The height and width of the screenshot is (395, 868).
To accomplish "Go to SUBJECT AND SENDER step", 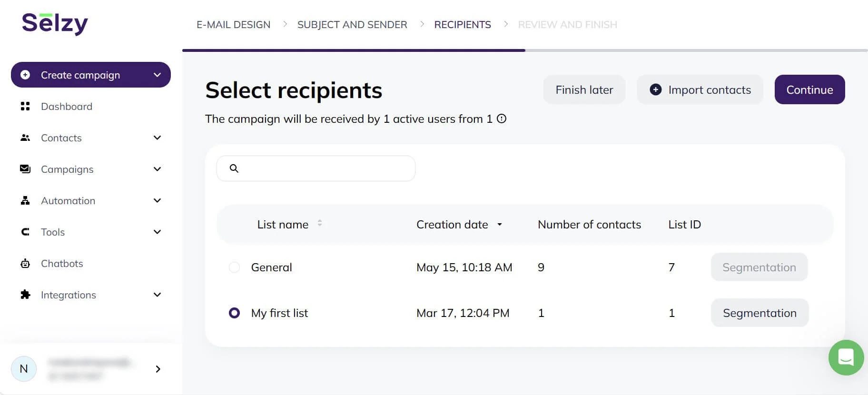I will tap(352, 25).
